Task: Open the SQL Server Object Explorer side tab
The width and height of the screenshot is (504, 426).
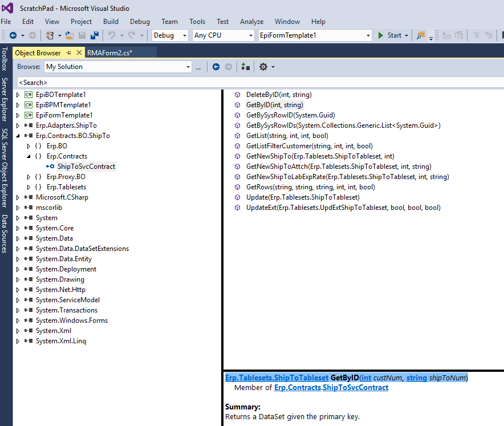Action: pos(5,168)
